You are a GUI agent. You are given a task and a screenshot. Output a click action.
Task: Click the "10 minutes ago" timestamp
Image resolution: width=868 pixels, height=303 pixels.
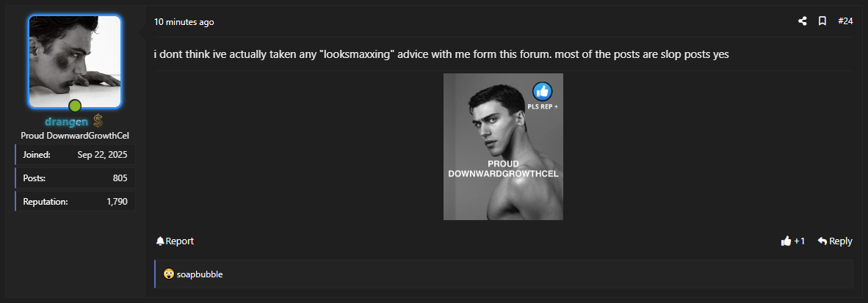pos(184,22)
